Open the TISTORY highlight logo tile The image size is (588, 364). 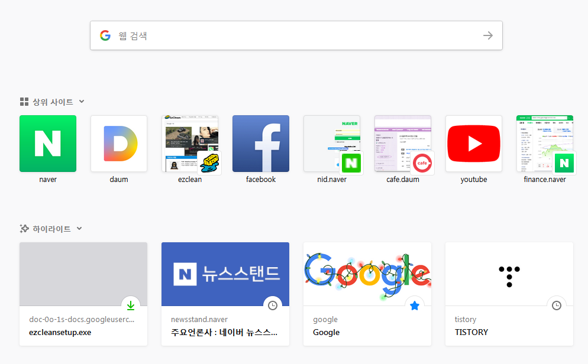point(509,274)
